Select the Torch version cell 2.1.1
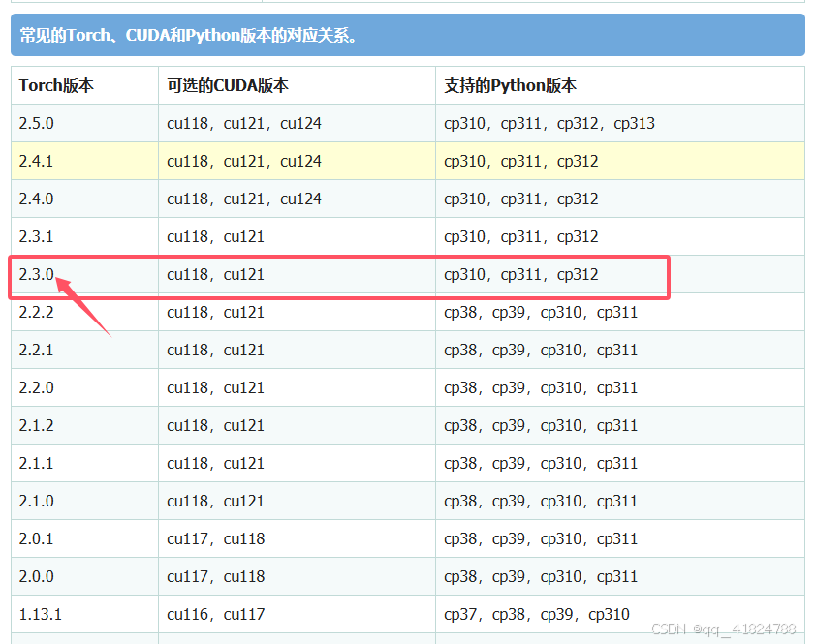This screenshot has height=644, width=816. (x=85, y=463)
